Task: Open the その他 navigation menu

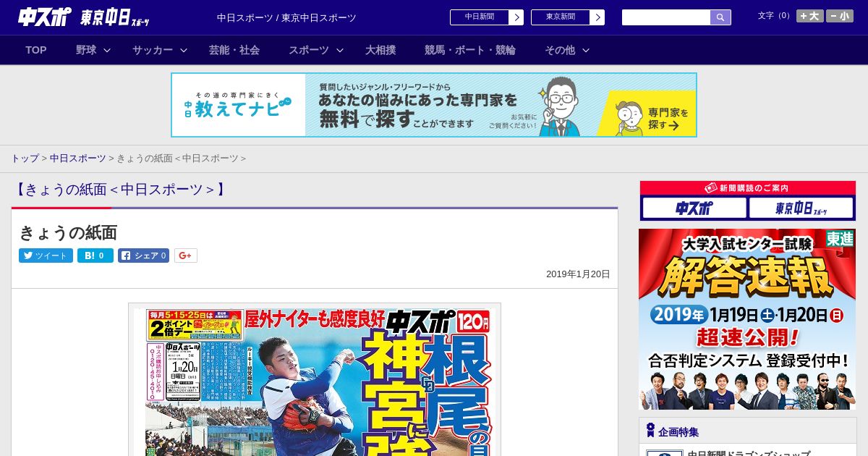Action: pos(560,50)
